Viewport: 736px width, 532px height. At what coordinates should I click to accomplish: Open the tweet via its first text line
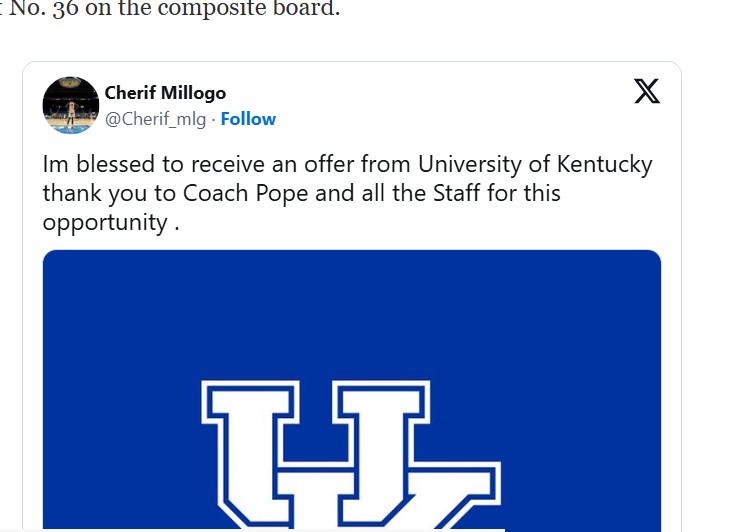(x=347, y=164)
